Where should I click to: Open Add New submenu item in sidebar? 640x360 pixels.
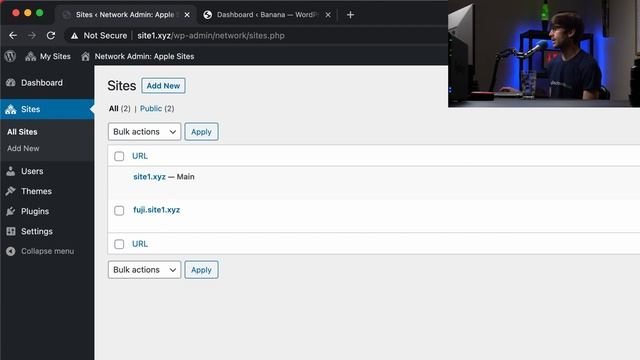pos(23,149)
